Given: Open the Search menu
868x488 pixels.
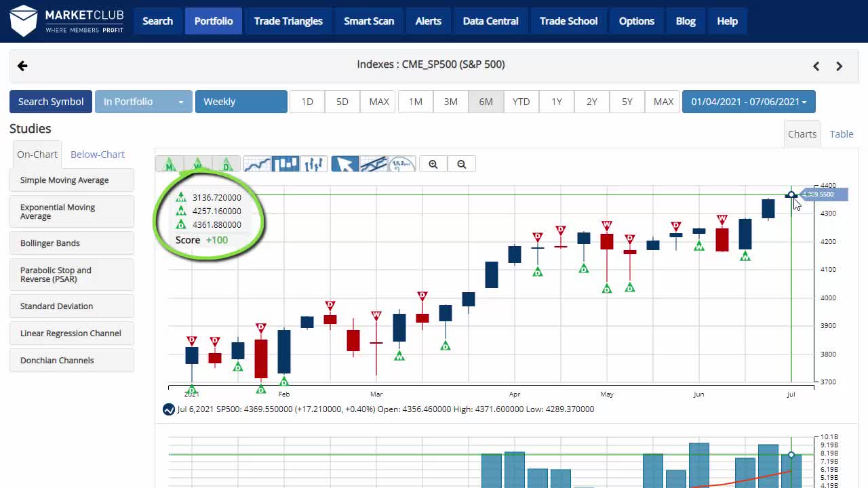Looking at the screenshot, I should [x=158, y=21].
